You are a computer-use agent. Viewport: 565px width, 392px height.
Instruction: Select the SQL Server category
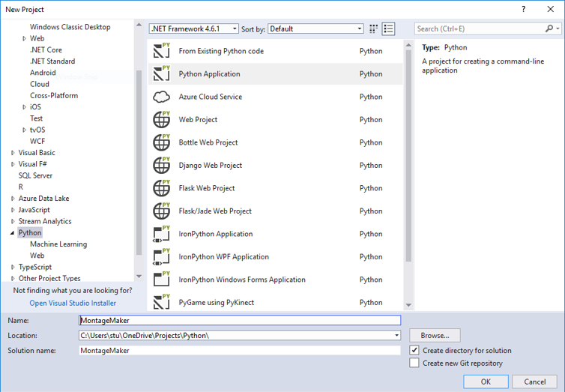[35, 175]
